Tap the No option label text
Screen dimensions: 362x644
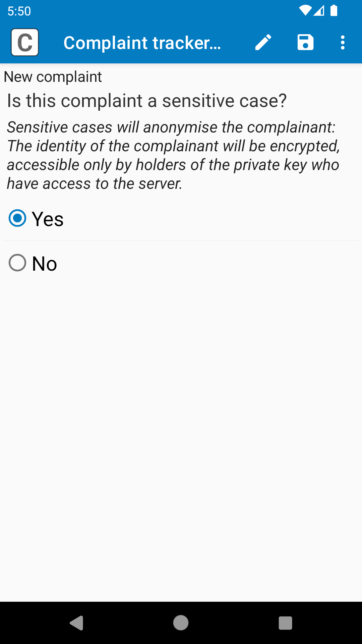click(x=45, y=264)
